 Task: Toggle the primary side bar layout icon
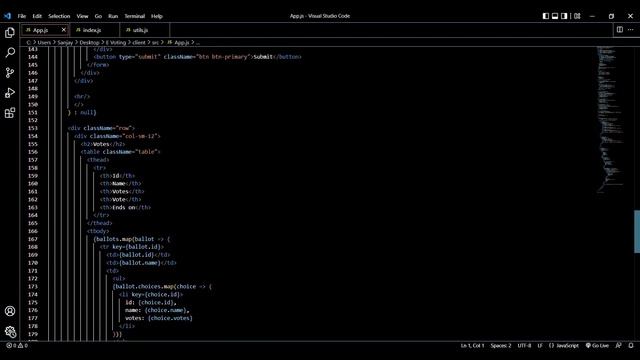(546, 16)
